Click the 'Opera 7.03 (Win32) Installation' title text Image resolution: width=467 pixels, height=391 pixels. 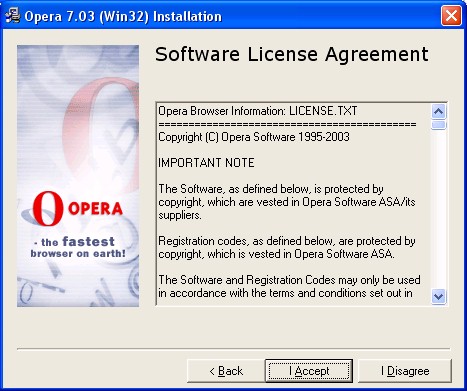click(123, 16)
